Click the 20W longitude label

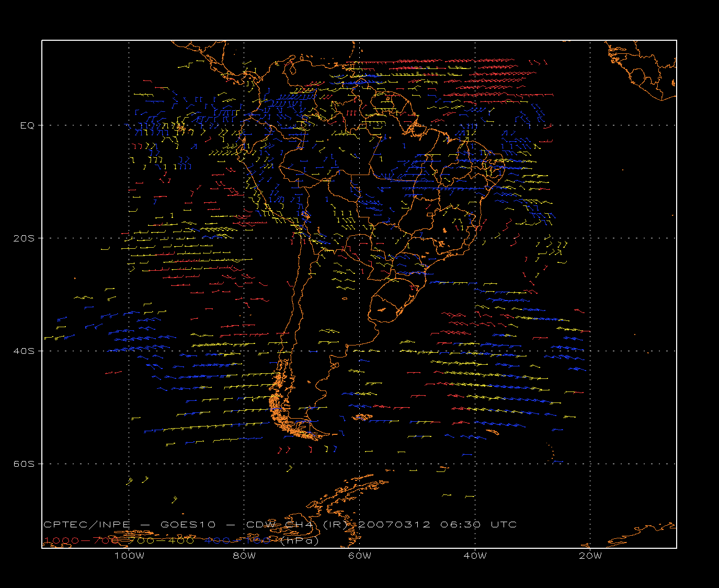(x=590, y=556)
